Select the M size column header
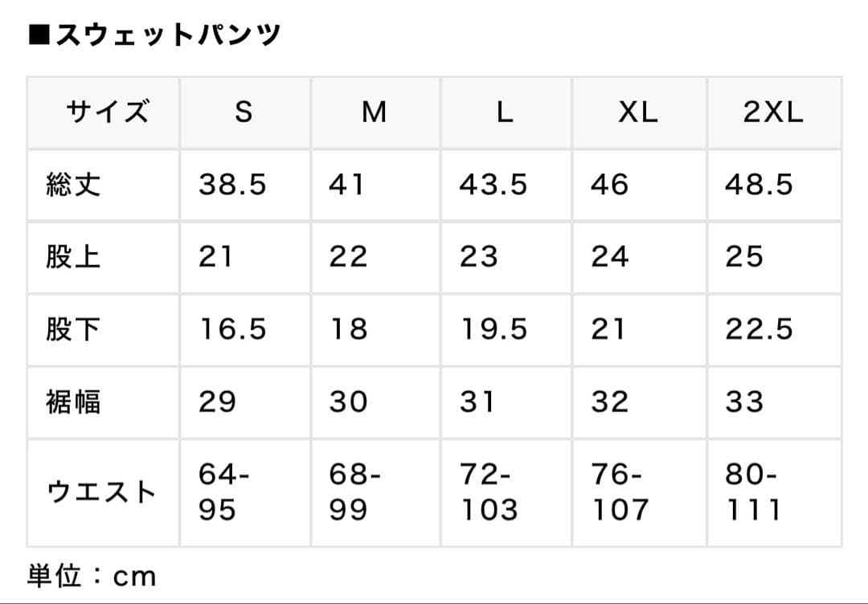The height and width of the screenshot is (604, 868). click(x=374, y=112)
